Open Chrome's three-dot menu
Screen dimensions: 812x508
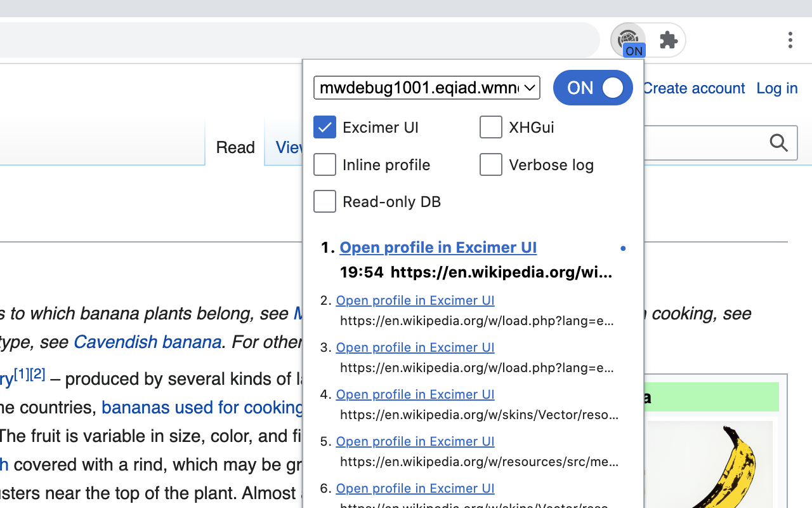pos(790,40)
